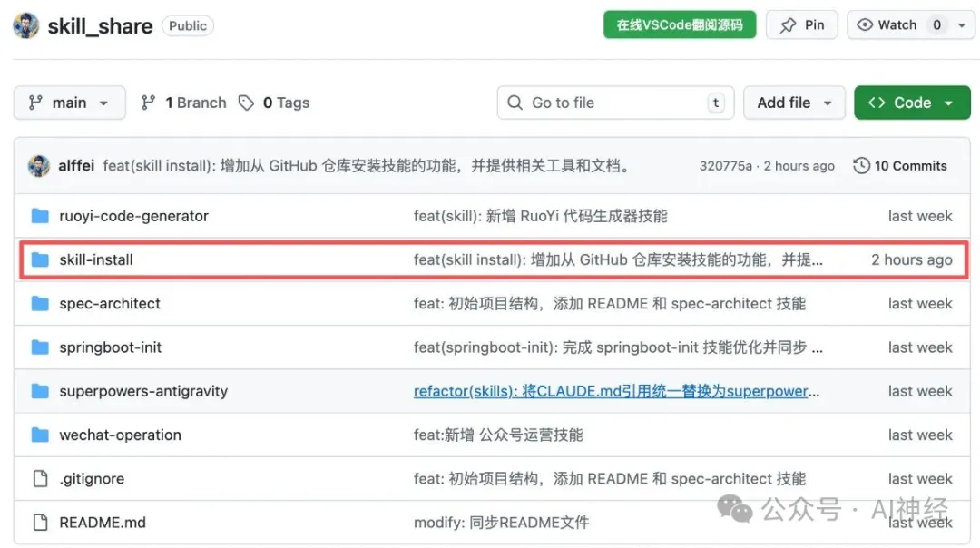Click the ruoyi-code-generator folder icon

coord(40,216)
